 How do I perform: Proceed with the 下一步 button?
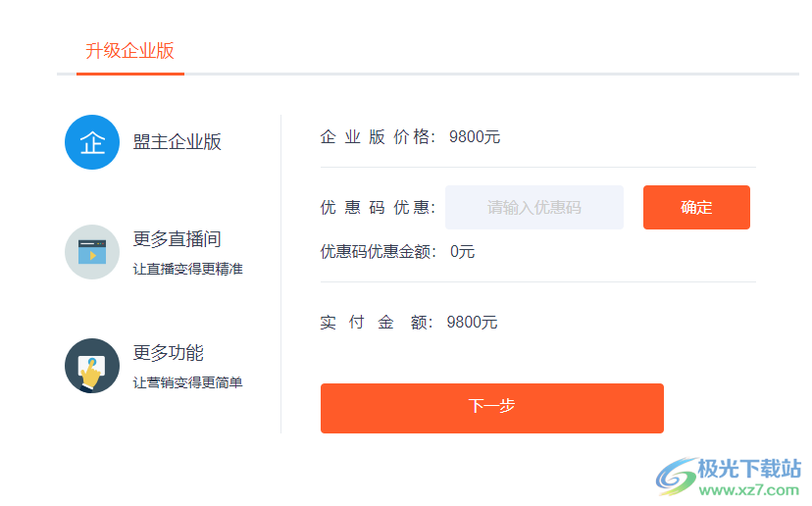click(492, 408)
